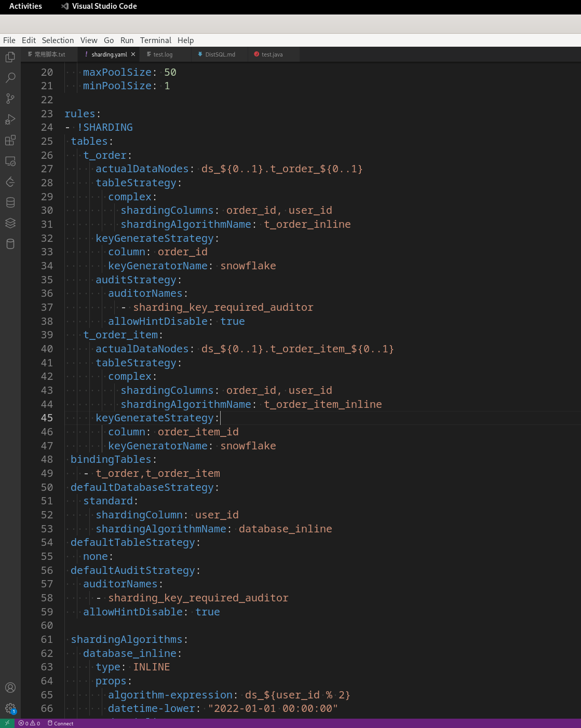This screenshot has height=728, width=581.
Task: Click 'algorithm-expression' key on line 65
Action: pos(170,695)
